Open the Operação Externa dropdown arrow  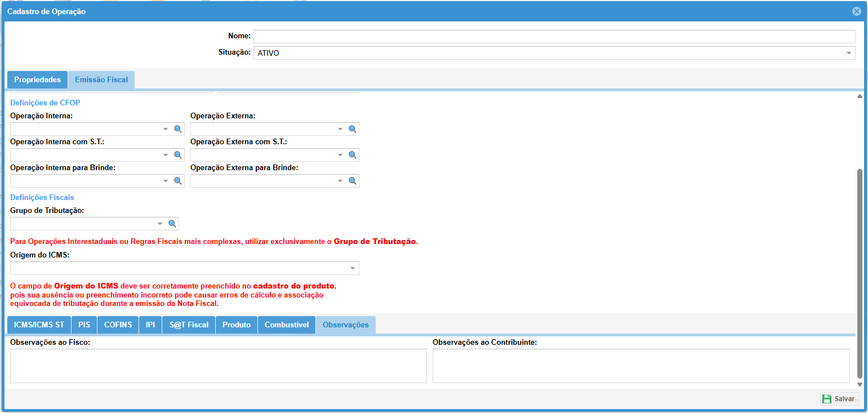(340, 129)
